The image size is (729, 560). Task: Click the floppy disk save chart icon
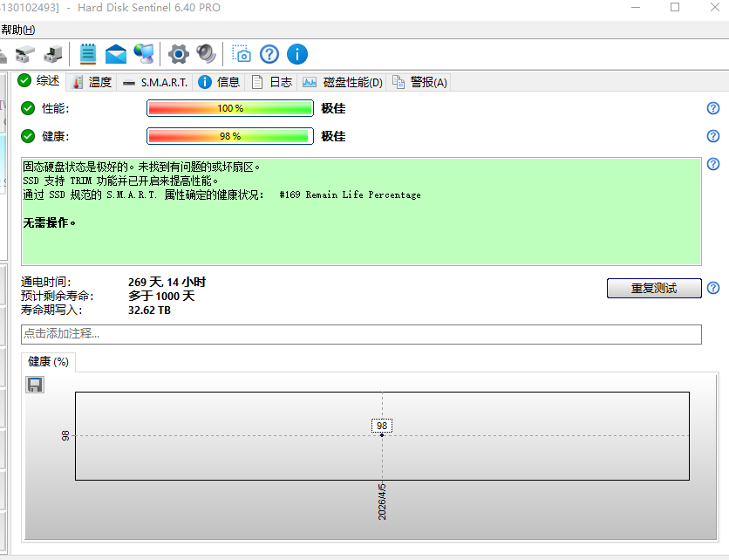coord(35,385)
